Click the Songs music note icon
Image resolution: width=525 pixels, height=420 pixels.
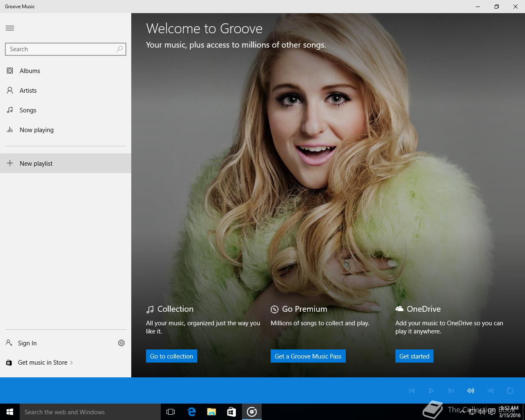(10, 110)
